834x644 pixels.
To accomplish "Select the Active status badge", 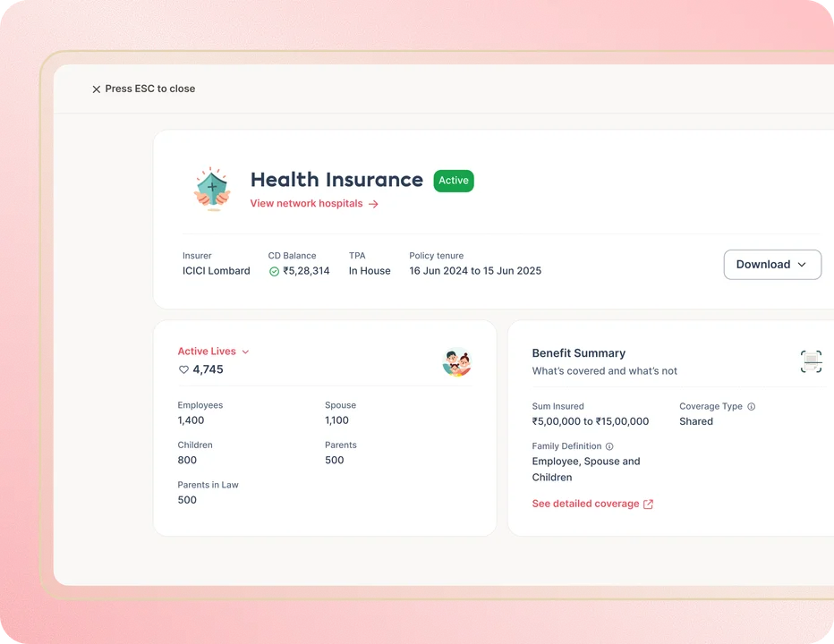I will 453,180.
